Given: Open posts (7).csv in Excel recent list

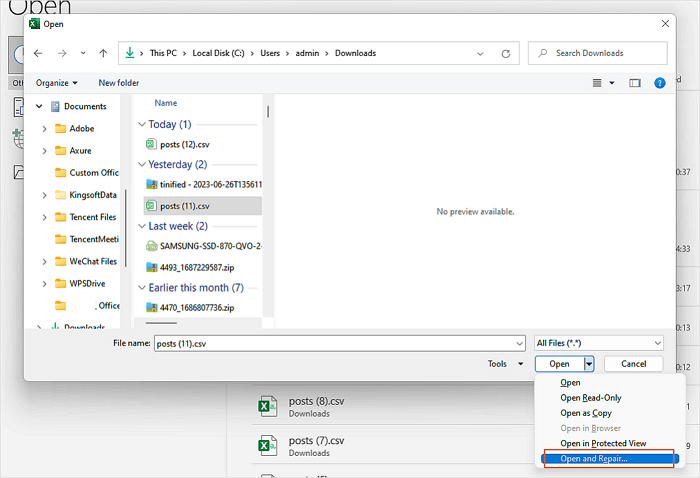Looking at the screenshot, I should click(x=317, y=446).
